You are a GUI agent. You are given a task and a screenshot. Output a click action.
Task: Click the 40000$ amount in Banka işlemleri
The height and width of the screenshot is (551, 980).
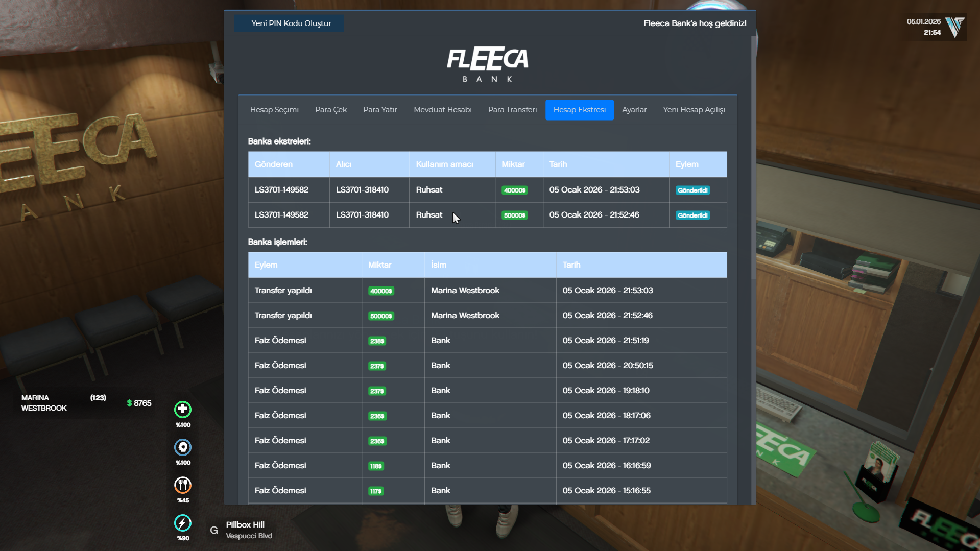pos(381,291)
